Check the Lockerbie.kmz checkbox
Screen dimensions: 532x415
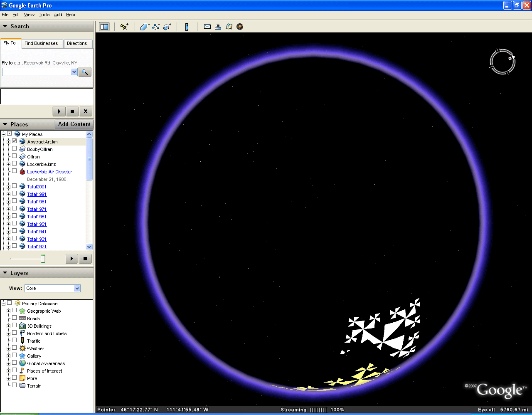(x=15, y=164)
